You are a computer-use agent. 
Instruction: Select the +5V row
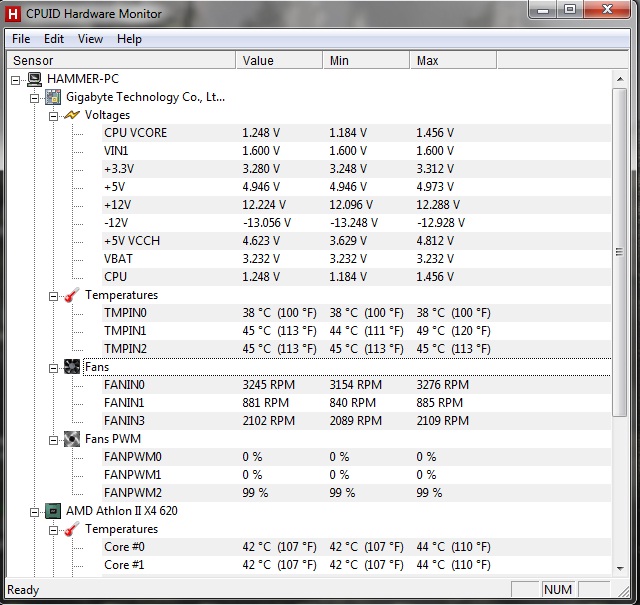(x=356, y=187)
